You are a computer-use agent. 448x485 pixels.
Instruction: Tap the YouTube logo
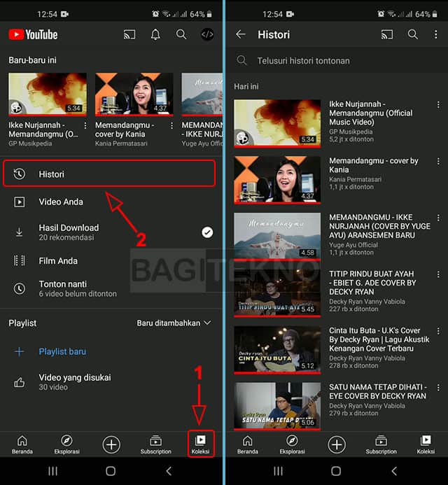click(33, 35)
